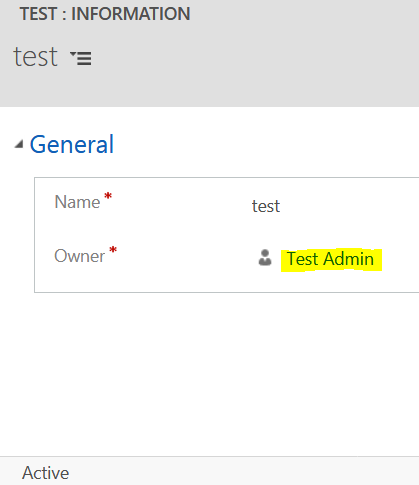Select the Owner field label
This screenshot has width=419, height=485.
pyautogui.click(x=80, y=256)
